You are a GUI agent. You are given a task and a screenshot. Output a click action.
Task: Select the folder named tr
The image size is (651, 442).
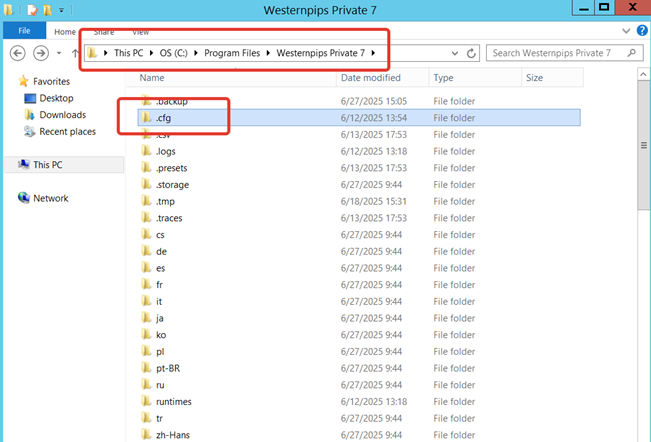[159, 418]
